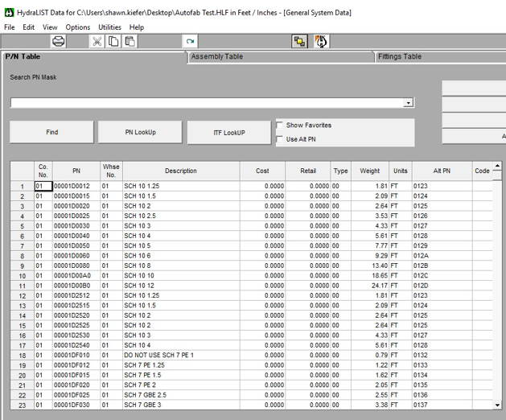This screenshot has width=506, height=420.
Task: Click the Print toolbar icon
Action: point(59,42)
